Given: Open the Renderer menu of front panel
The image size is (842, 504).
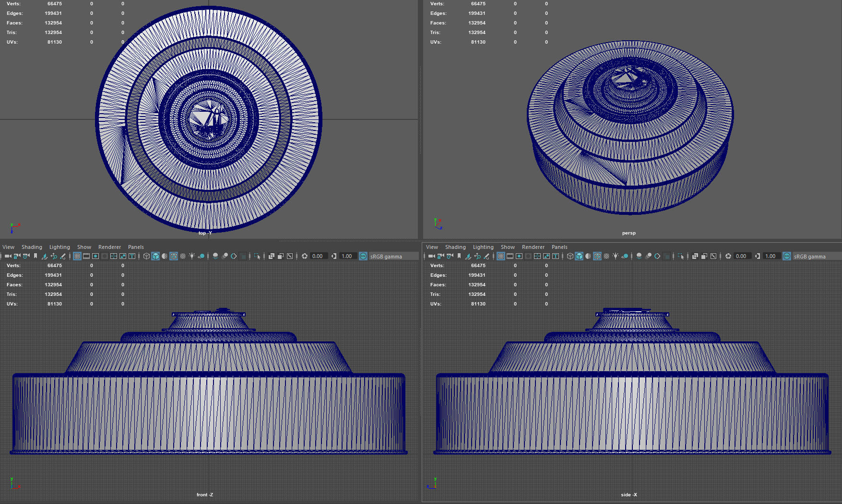Looking at the screenshot, I should (x=109, y=247).
